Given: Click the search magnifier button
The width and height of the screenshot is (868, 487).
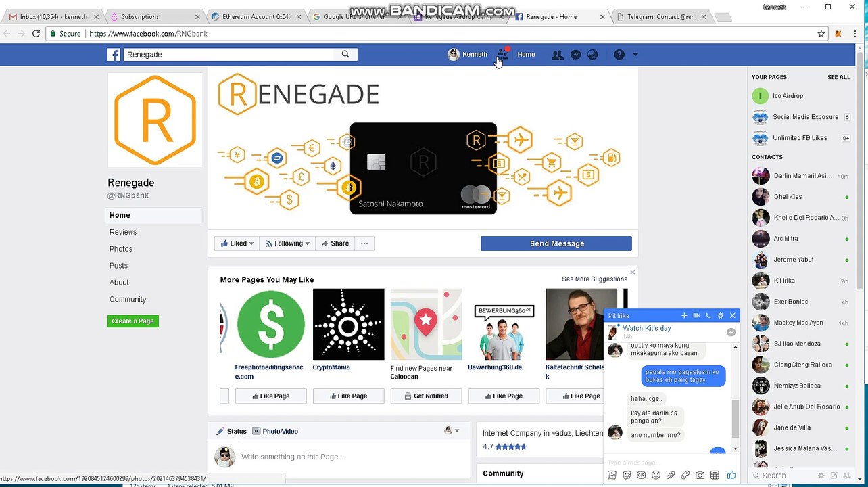Looking at the screenshot, I should click(x=345, y=54).
